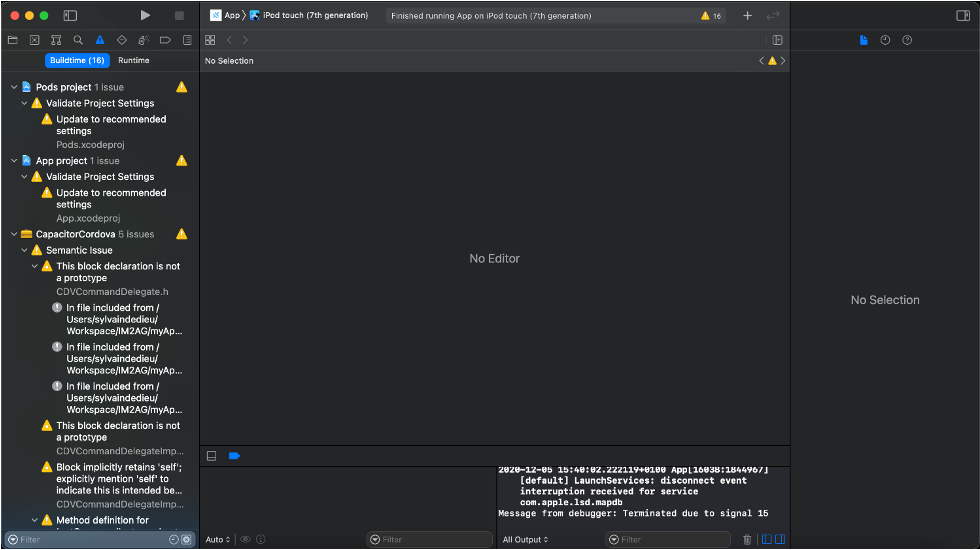980x550 pixels.
Task: Click the code review arrows icon
Action: point(773,16)
